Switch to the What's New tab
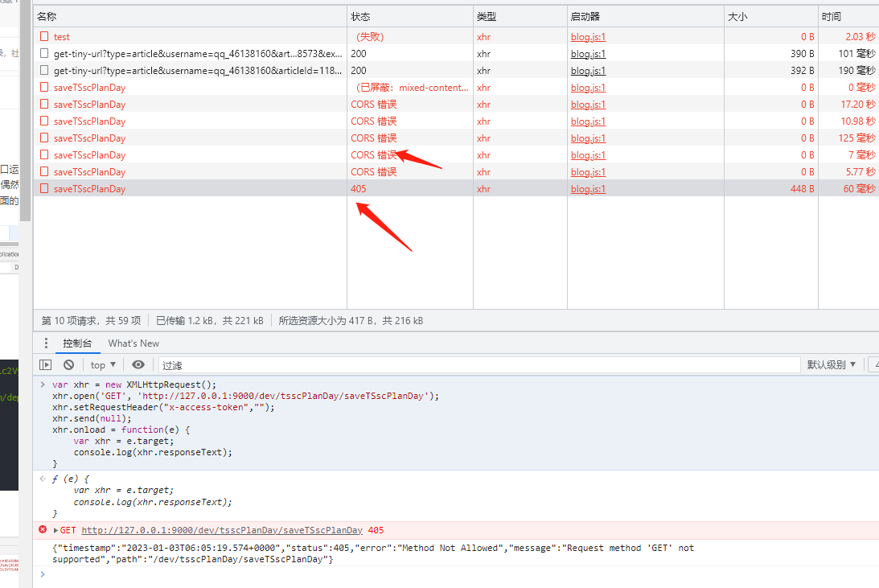This screenshot has width=879, height=588. (x=133, y=343)
